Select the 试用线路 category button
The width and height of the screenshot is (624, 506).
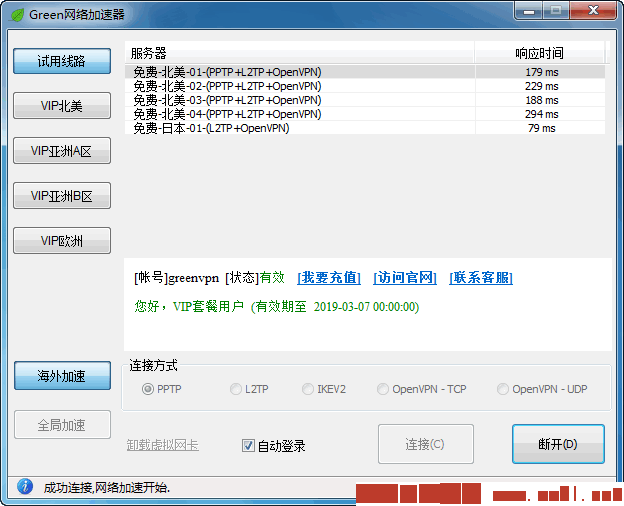tap(62, 61)
